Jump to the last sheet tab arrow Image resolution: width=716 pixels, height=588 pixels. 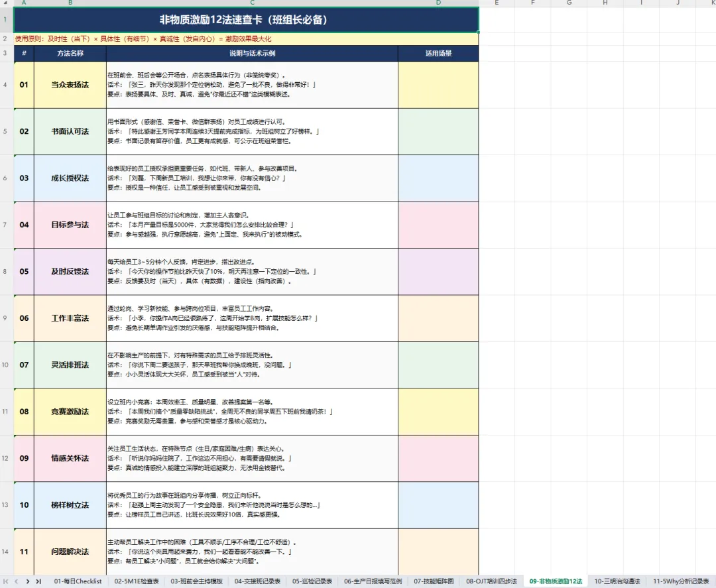(38, 581)
